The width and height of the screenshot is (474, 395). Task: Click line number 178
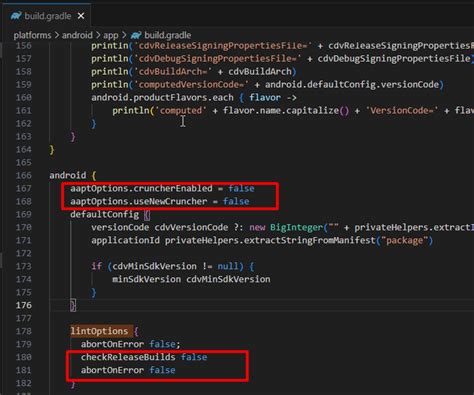pyautogui.click(x=24, y=331)
